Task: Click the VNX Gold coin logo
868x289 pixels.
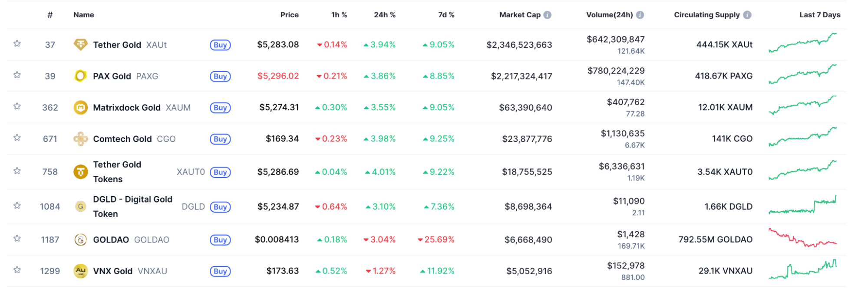Action: 80,271
